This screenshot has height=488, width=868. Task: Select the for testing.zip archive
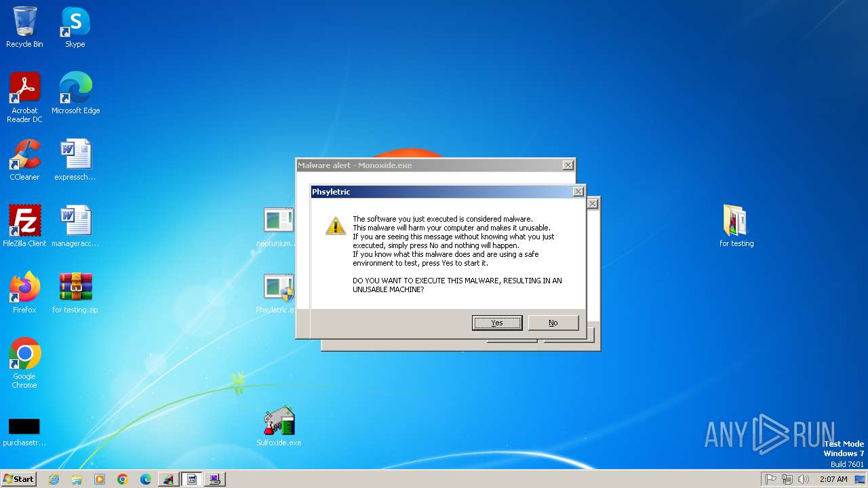[75, 293]
